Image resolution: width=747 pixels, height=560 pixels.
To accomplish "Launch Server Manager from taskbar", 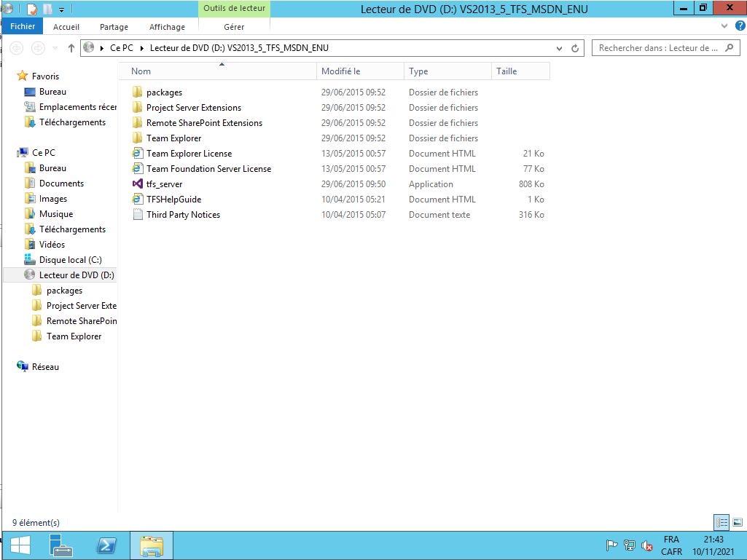I will point(60,545).
